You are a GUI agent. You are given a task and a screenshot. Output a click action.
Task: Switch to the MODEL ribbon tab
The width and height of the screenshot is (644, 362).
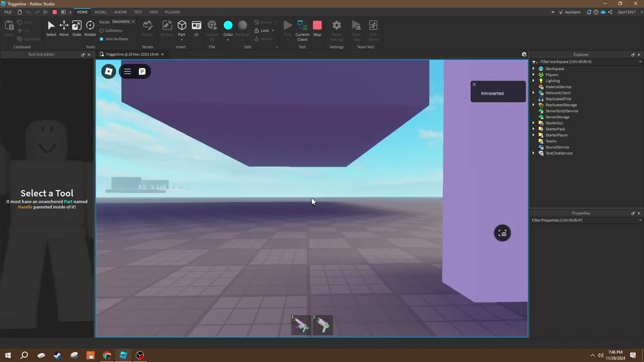click(101, 12)
